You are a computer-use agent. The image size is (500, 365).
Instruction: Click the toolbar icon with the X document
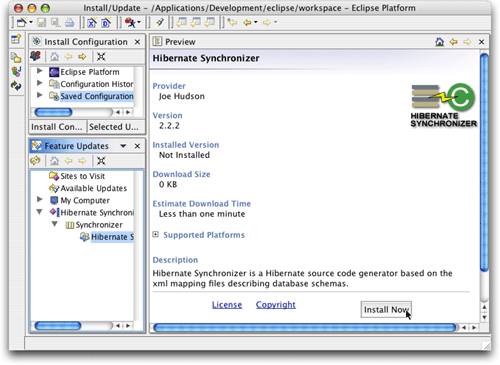92,22
